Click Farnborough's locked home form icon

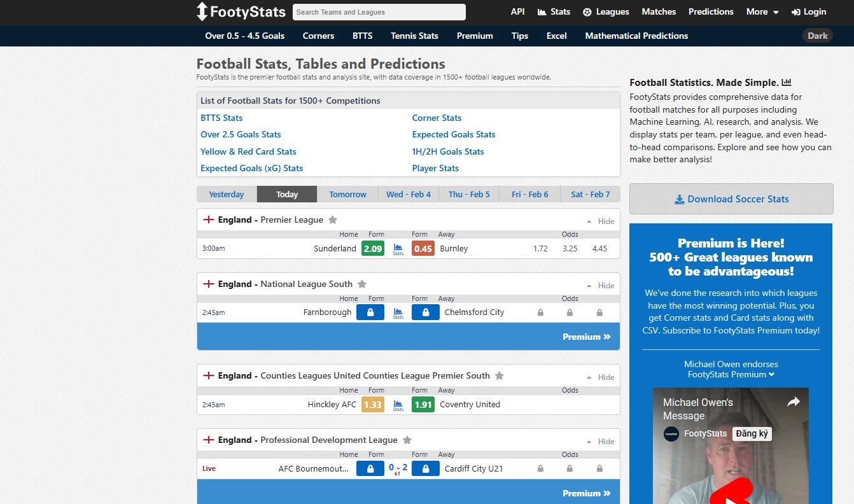(x=370, y=312)
